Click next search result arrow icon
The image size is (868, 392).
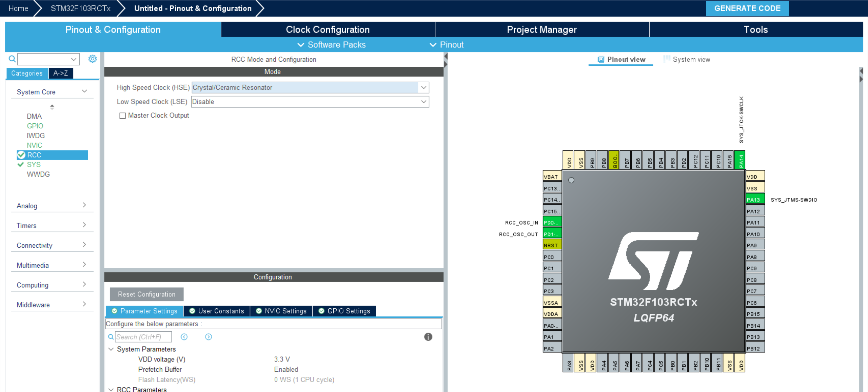click(x=209, y=337)
